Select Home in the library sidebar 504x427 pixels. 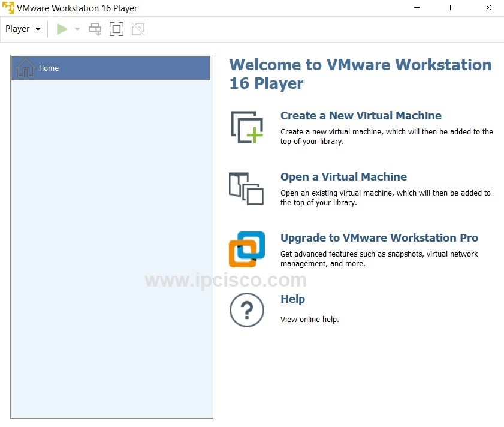tap(49, 68)
